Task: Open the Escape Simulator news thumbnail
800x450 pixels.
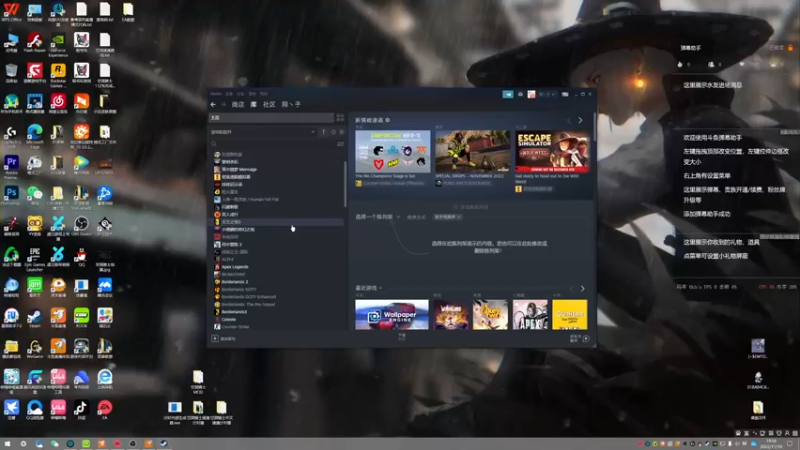Action: tap(552, 152)
